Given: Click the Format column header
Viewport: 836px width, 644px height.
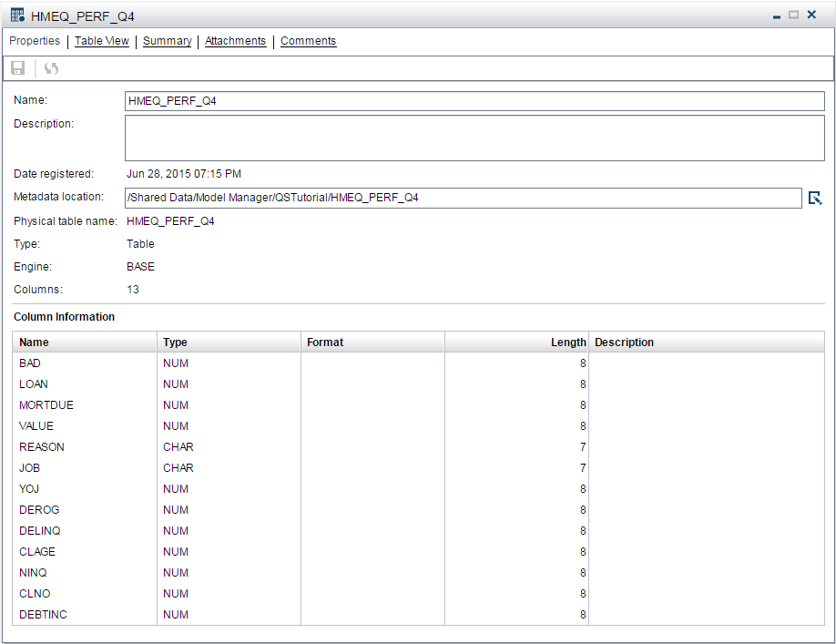Looking at the screenshot, I should pyautogui.click(x=372, y=342).
